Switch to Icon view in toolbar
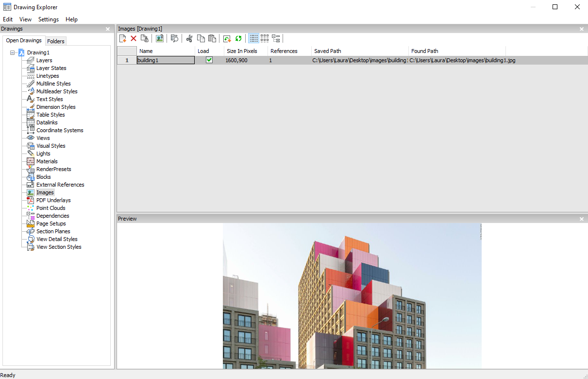Screen dimensions: 588x379 pyautogui.click(x=265, y=38)
